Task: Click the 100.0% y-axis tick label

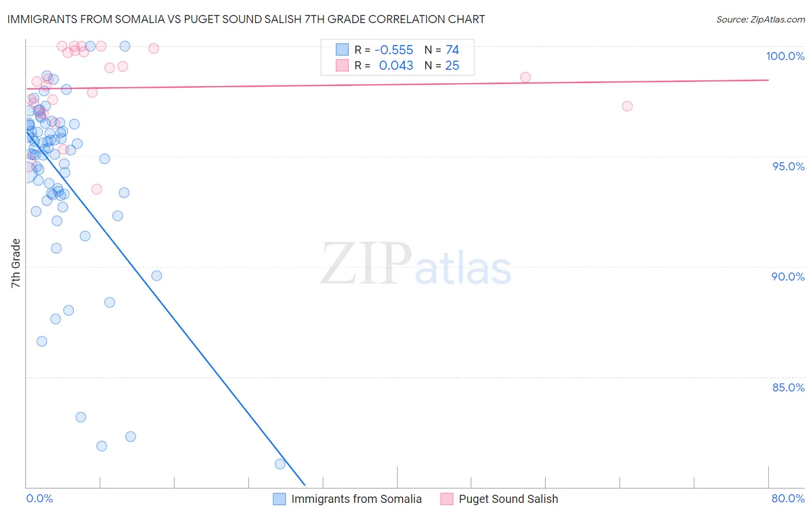Action: pyautogui.click(x=785, y=56)
